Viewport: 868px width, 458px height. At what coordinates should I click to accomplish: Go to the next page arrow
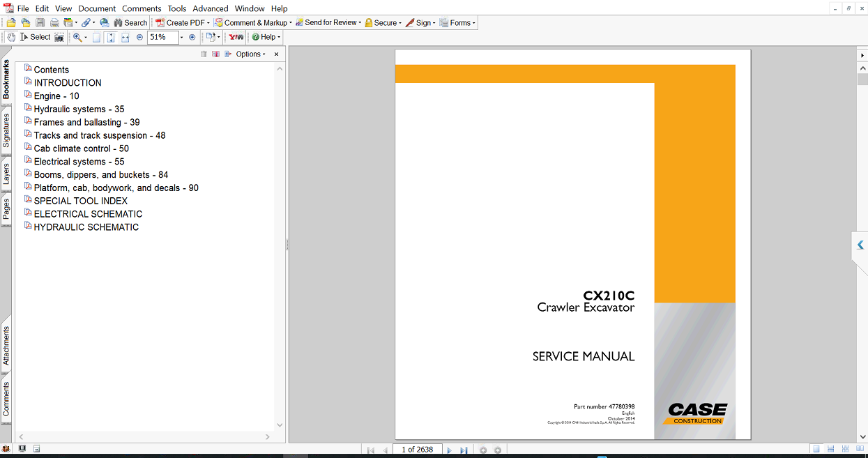click(449, 450)
